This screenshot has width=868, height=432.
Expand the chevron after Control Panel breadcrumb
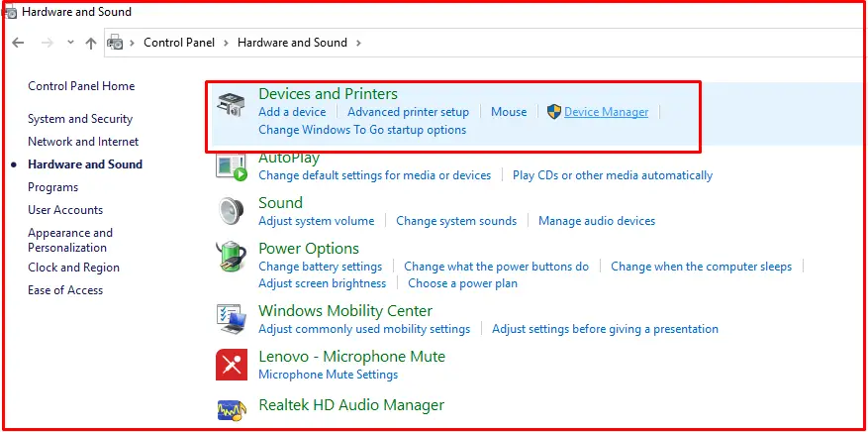pos(226,43)
